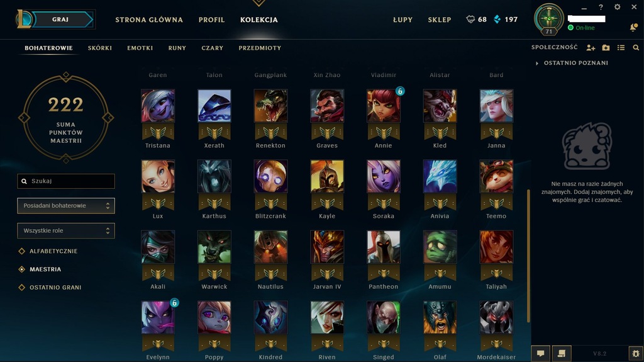Click the add friend icon
Screen dimensions: 644x362
point(591,48)
